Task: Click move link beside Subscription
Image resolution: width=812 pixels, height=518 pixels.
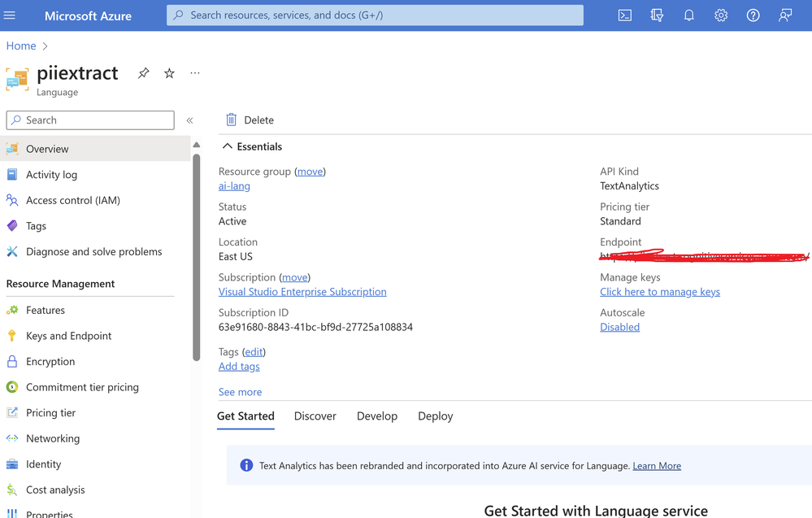Action: pyautogui.click(x=295, y=277)
